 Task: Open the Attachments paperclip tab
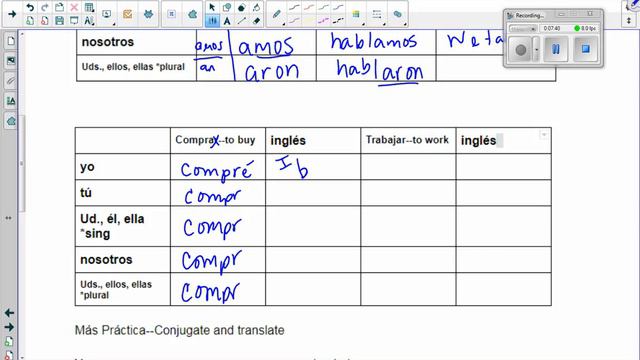tap(11, 81)
